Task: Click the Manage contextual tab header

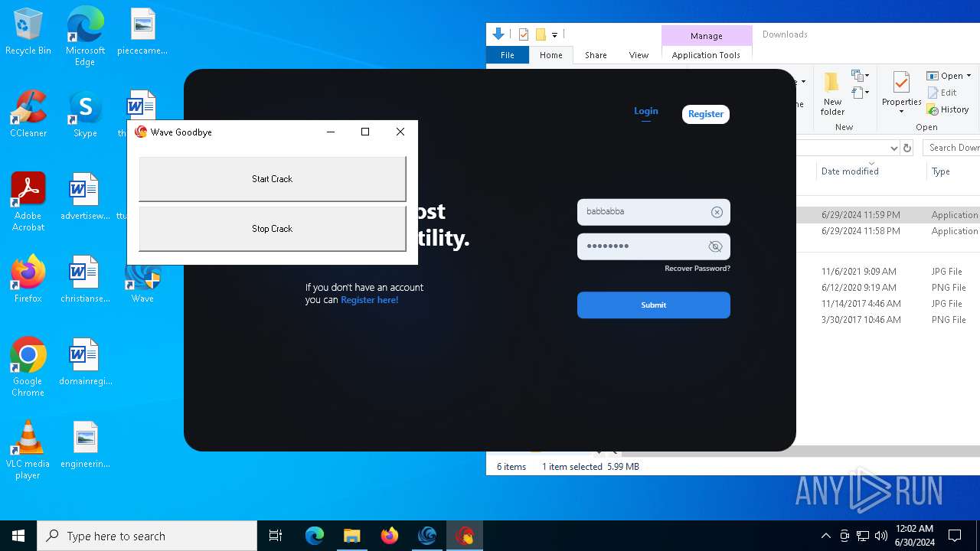Action: click(706, 36)
